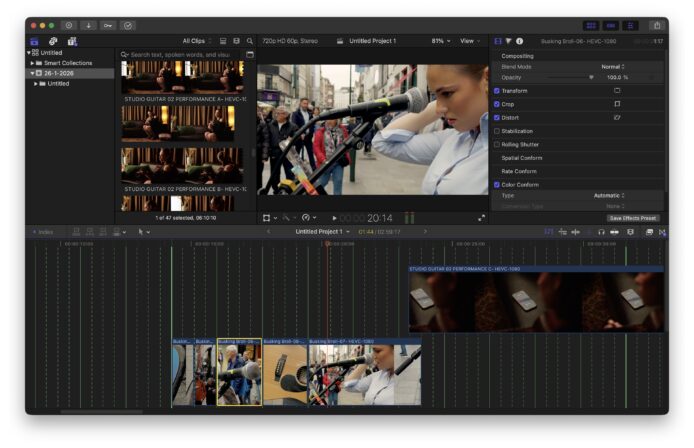Enter full screen viewer mode
Viewport: 694px width, 448px height.
pos(480,217)
